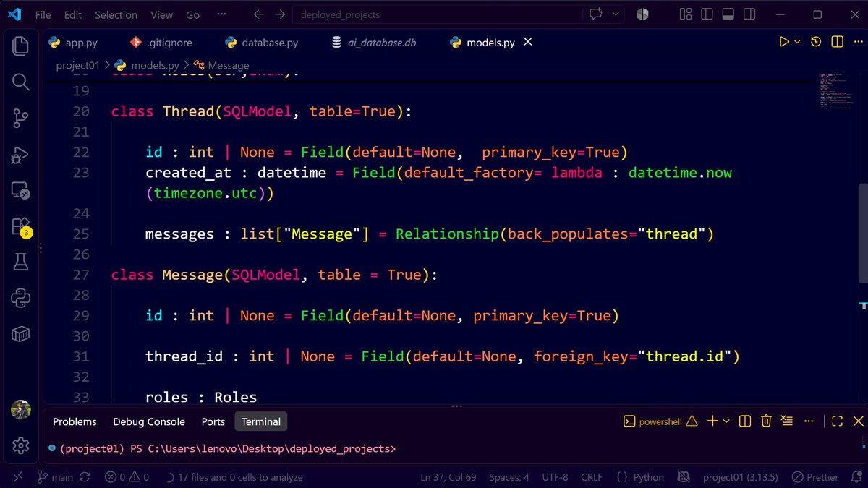Click the Prettier status bar item
Viewport: 868px width, 488px height.
pyautogui.click(x=815, y=477)
